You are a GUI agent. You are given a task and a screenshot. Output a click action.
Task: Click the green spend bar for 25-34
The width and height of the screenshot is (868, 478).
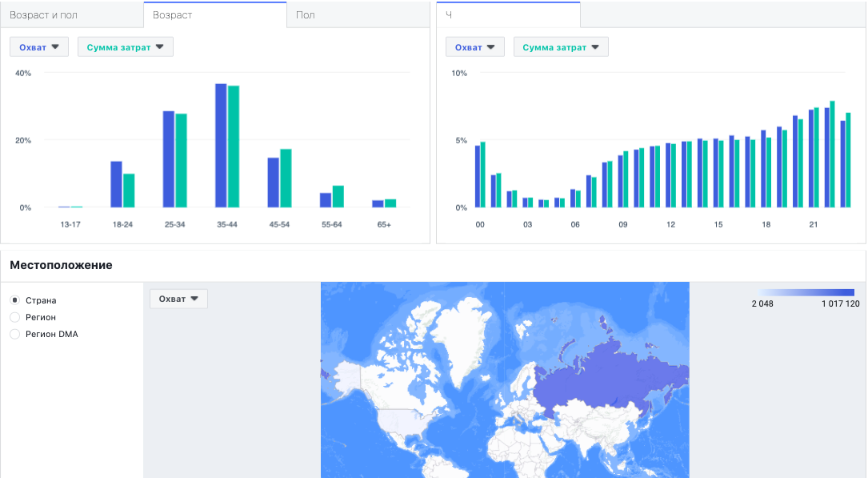click(181, 161)
